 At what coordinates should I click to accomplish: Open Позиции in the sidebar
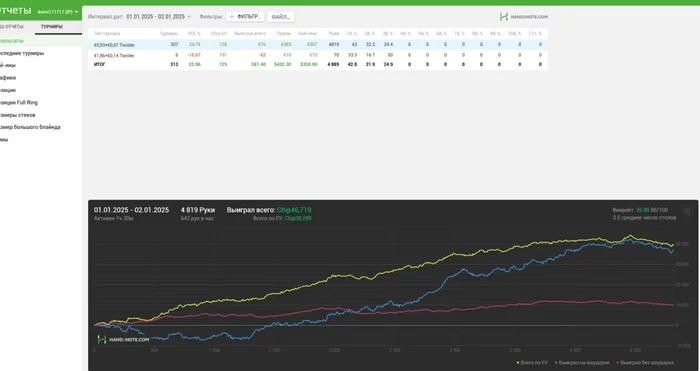(8, 90)
